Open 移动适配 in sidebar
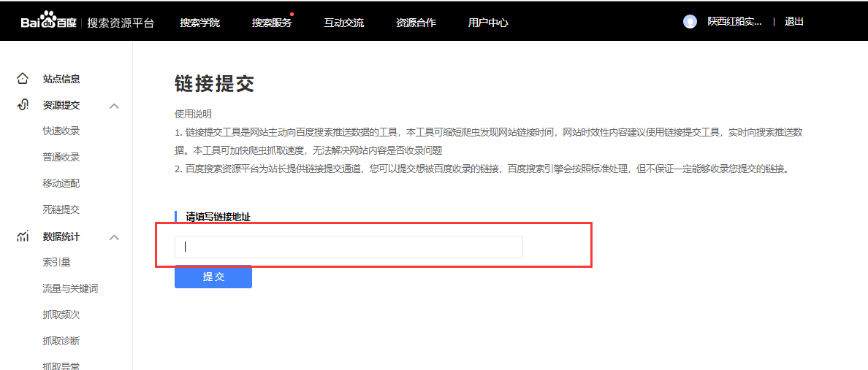868x370 pixels. [x=61, y=183]
